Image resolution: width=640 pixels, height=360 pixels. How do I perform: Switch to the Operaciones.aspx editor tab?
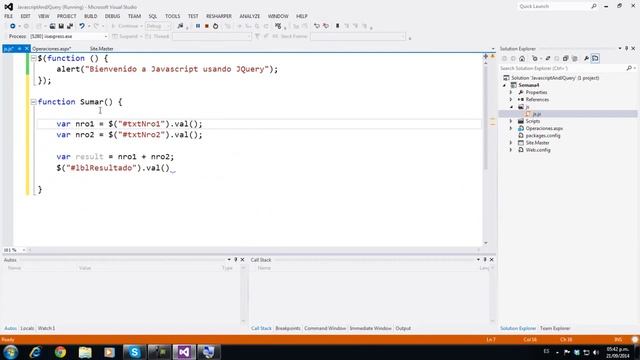[52, 49]
